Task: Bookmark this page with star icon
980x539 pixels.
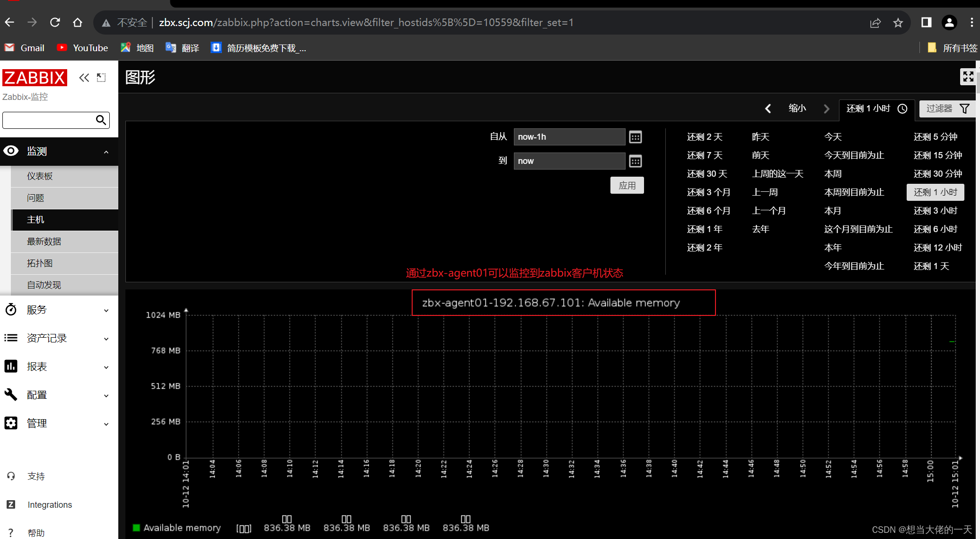Action: 898,23
